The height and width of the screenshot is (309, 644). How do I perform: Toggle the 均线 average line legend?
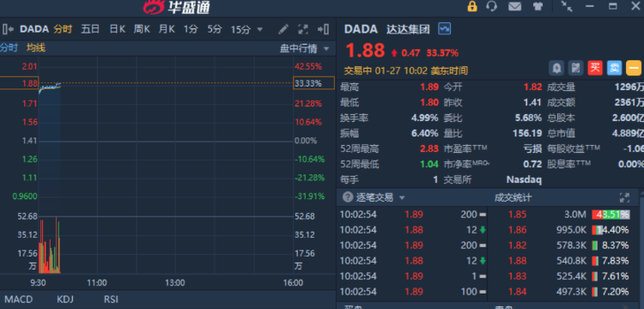pyautogui.click(x=36, y=48)
